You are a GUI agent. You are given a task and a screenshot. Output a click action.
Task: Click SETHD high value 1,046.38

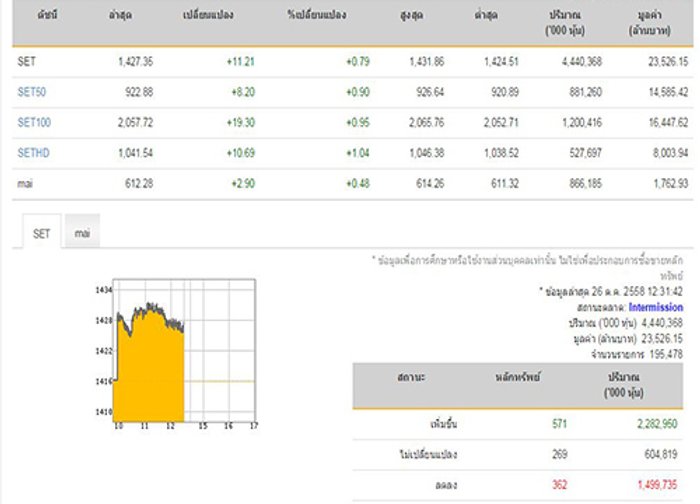click(x=426, y=153)
